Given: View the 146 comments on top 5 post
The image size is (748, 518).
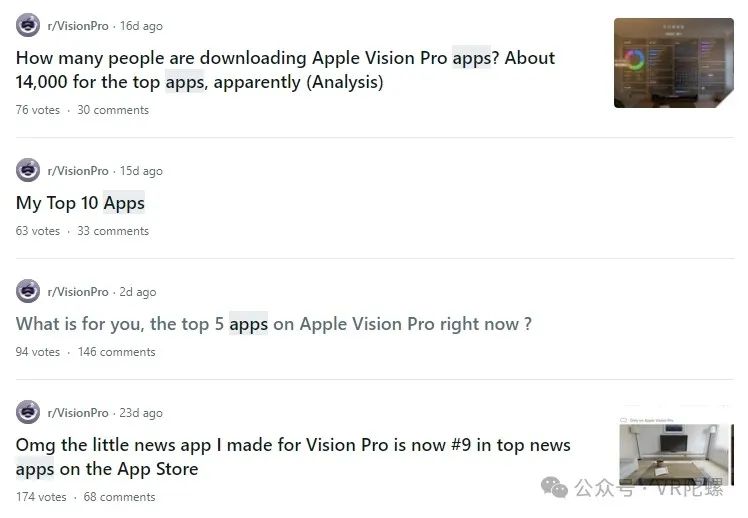Looking at the screenshot, I should click(116, 352).
